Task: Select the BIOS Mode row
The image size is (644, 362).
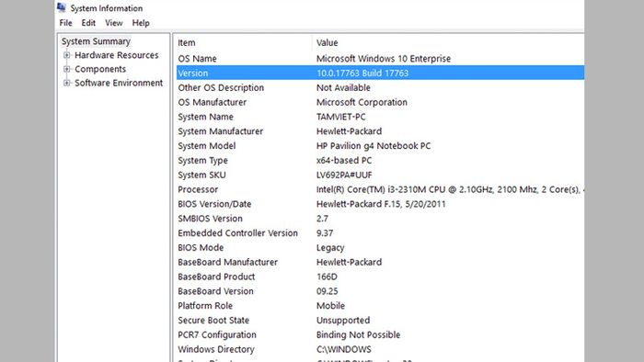Action: (380, 248)
